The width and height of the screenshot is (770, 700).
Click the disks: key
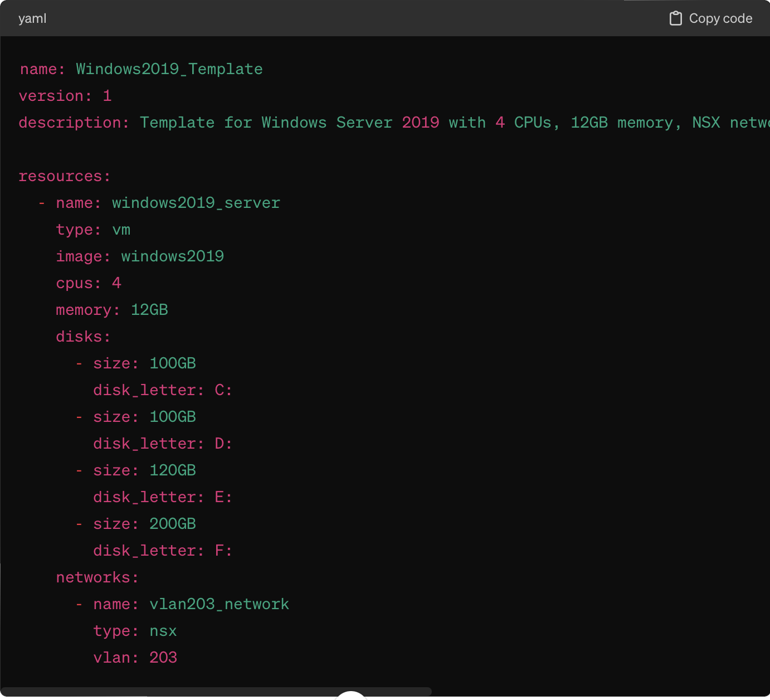(83, 337)
